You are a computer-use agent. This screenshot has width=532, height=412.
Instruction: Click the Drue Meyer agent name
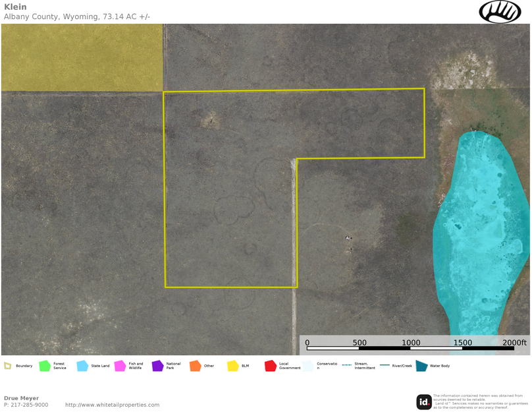click(x=21, y=398)
